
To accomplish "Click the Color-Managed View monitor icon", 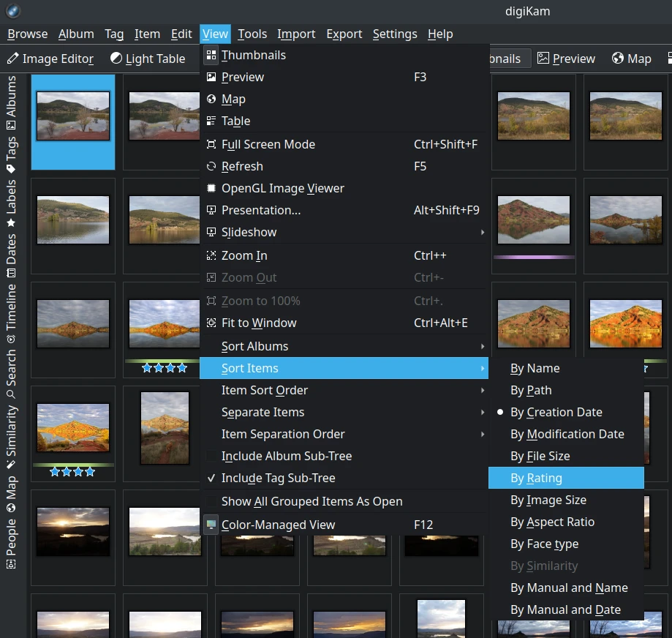I will [211, 525].
